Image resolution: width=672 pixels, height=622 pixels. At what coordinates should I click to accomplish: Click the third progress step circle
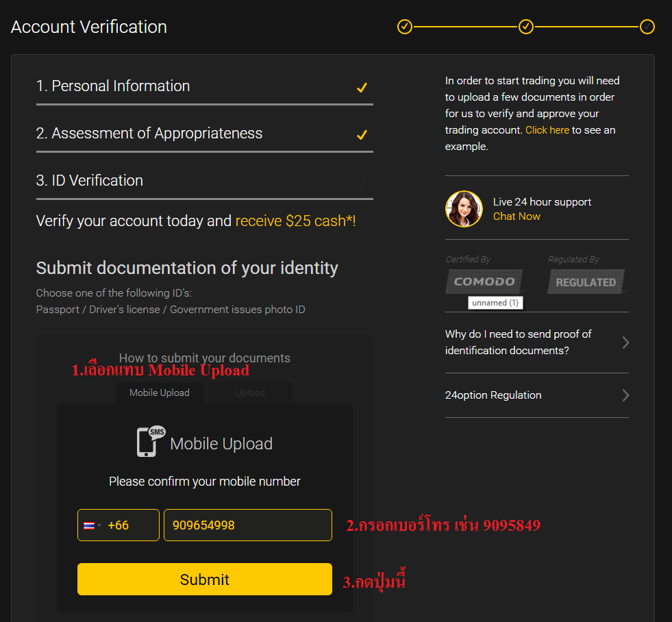(647, 27)
